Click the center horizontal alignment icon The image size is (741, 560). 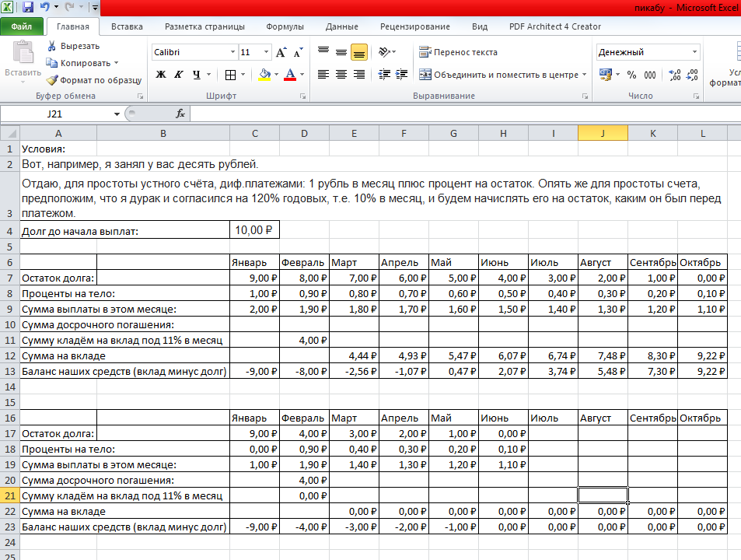[x=341, y=75]
